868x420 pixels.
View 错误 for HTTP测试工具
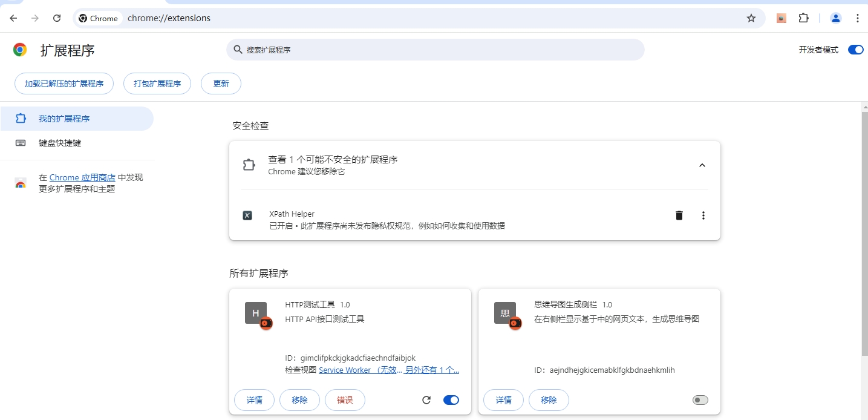pyautogui.click(x=345, y=400)
